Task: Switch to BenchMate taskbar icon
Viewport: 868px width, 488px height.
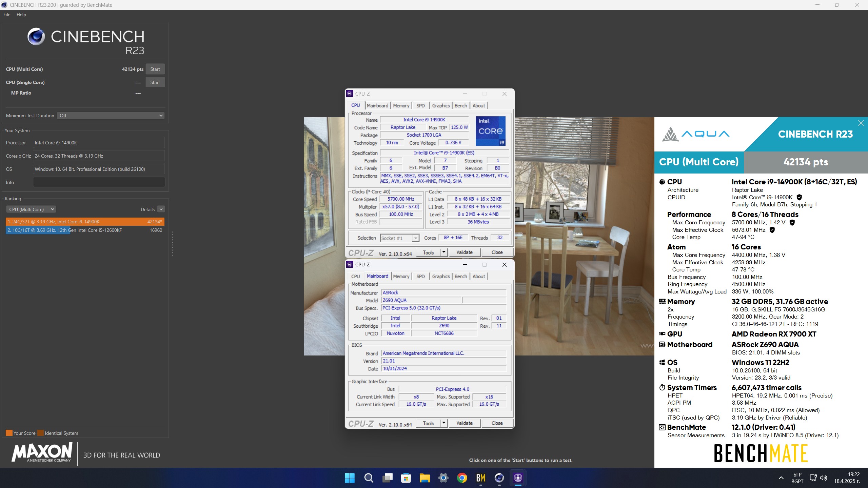Action: pyautogui.click(x=480, y=478)
